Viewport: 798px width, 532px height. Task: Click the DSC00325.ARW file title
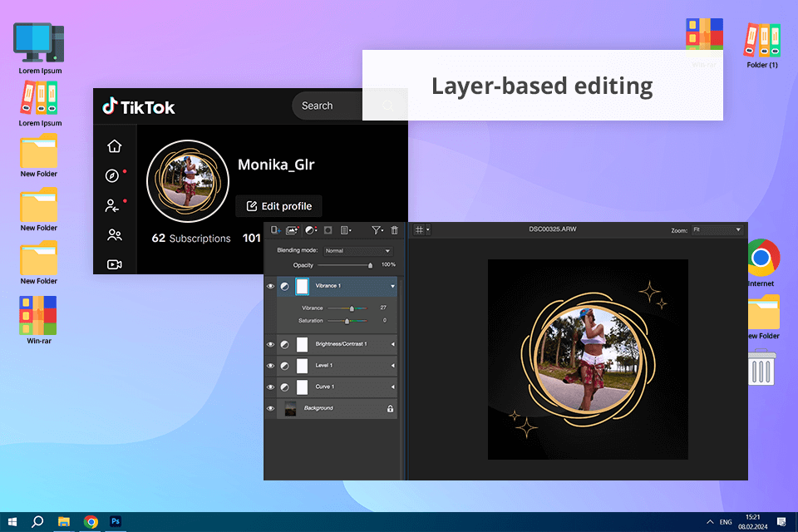click(x=553, y=229)
